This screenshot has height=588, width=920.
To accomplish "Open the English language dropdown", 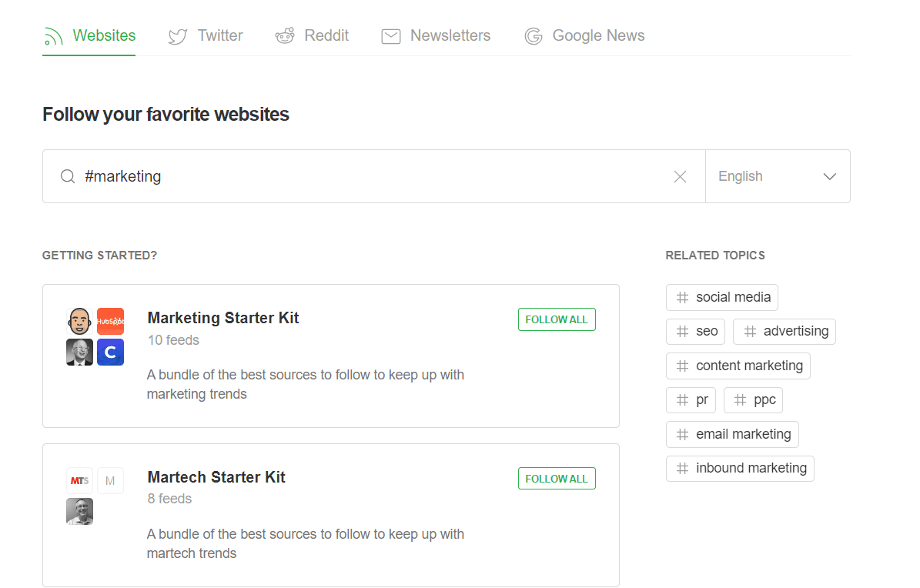I will pyautogui.click(x=778, y=175).
